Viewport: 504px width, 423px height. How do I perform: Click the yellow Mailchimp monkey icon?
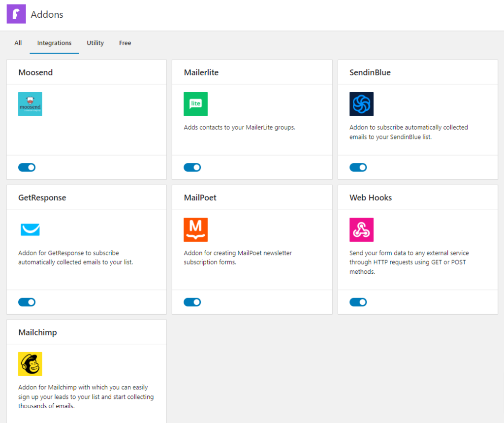(x=30, y=364)
